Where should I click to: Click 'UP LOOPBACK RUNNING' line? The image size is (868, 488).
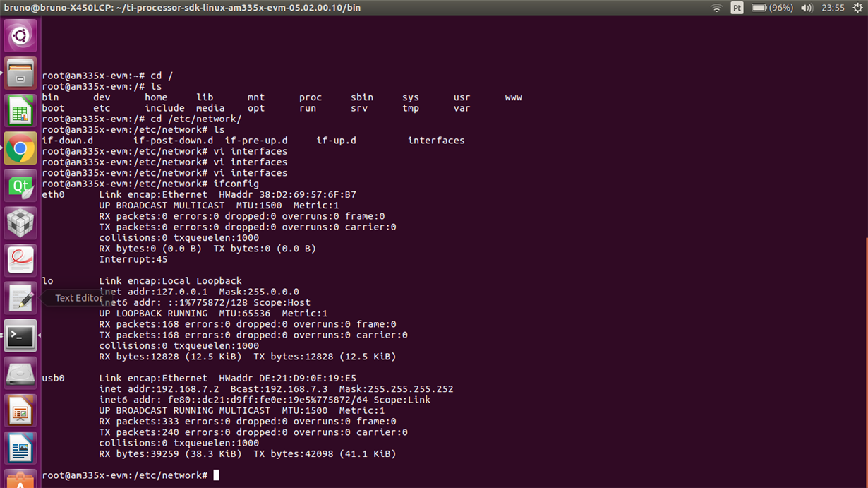pyautogui.click(x=213, y=313)
